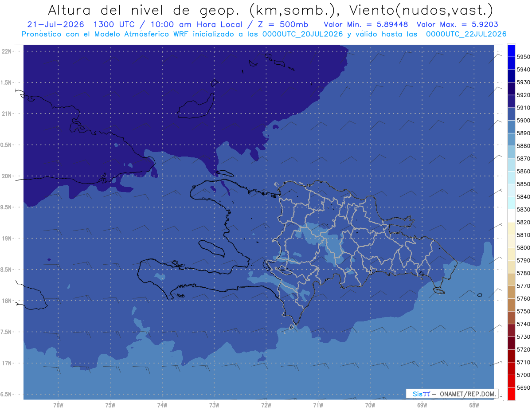Image resolution: width=532 pixels, height=411 pixels.
Task: Click the 'SisTT - ONAMET/REP.DOM.' credit label
Action: 452,394
